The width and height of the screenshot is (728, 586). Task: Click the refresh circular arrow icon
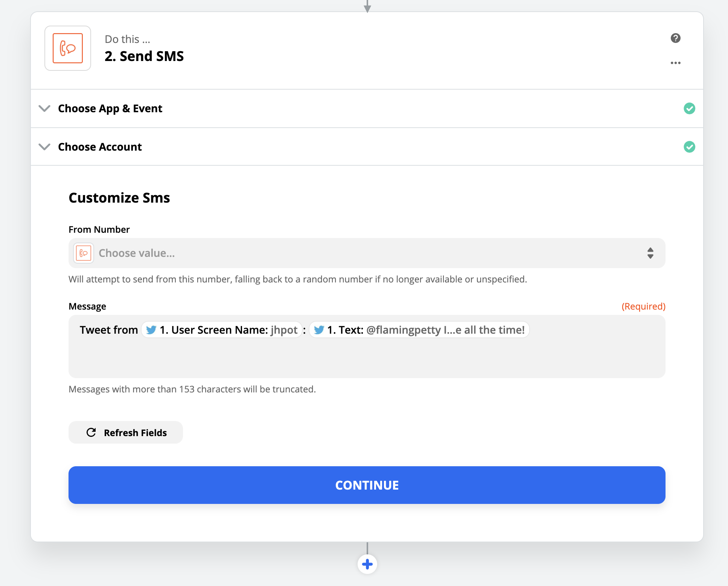[91, 432]
